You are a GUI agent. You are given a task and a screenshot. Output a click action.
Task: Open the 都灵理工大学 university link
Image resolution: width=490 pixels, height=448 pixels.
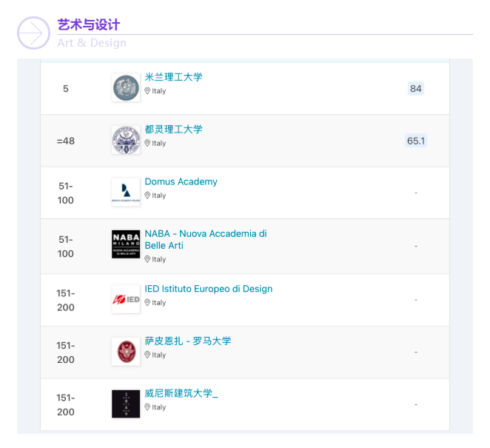(173, 129)
